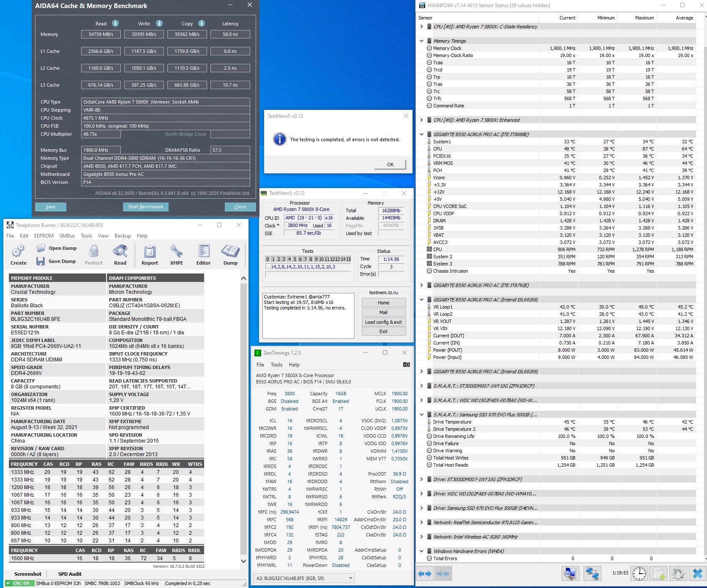Click the Read SPD icon in Thaiphoon Burner
Viewport: 707px width, 588px height.
(x=120, y=251)
